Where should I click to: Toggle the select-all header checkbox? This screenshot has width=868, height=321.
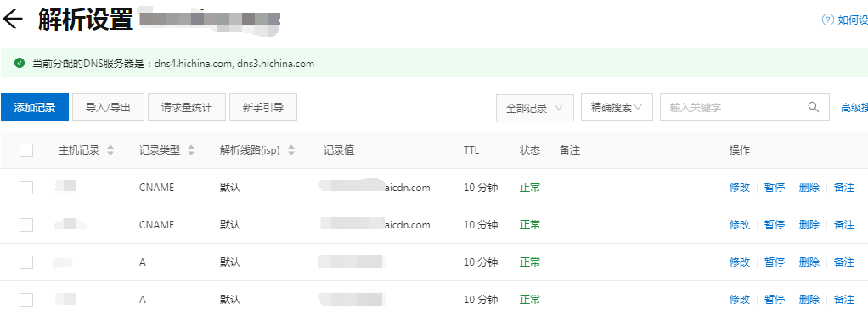pos(26,150)
